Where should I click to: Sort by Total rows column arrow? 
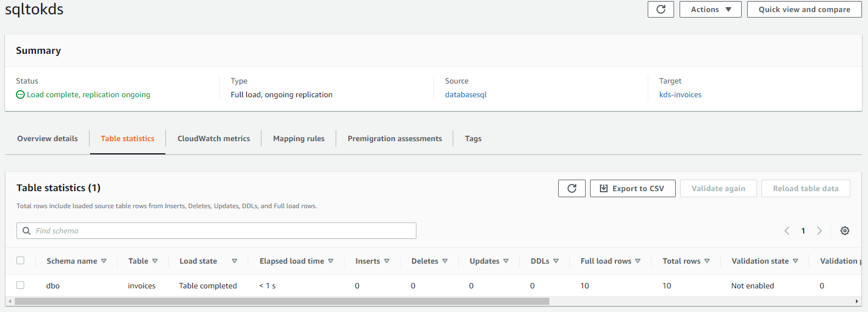click(707, 261)
